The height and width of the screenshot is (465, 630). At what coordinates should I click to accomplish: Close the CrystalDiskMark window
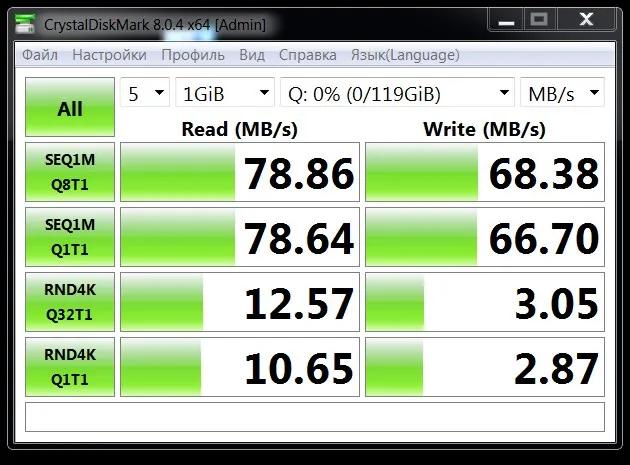click(586, 19)
